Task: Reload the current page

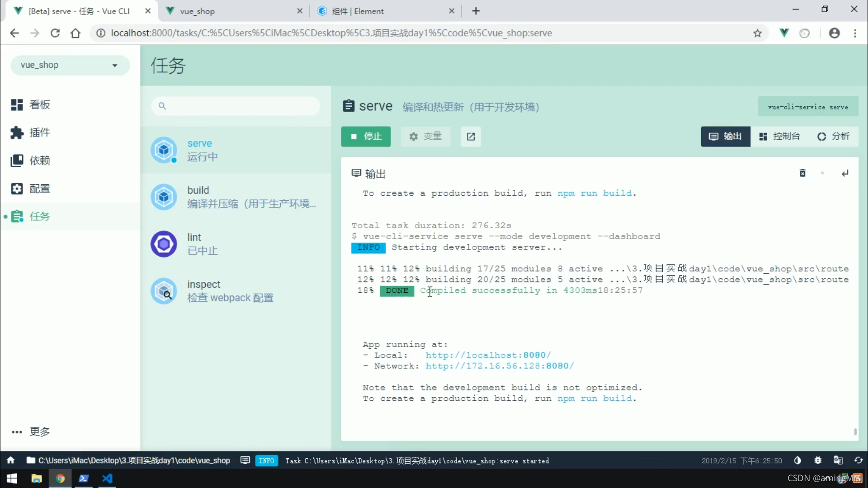Action: 55,33
